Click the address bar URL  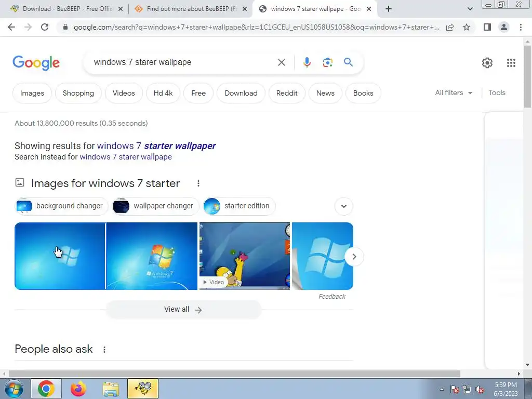tap(256, 27)
